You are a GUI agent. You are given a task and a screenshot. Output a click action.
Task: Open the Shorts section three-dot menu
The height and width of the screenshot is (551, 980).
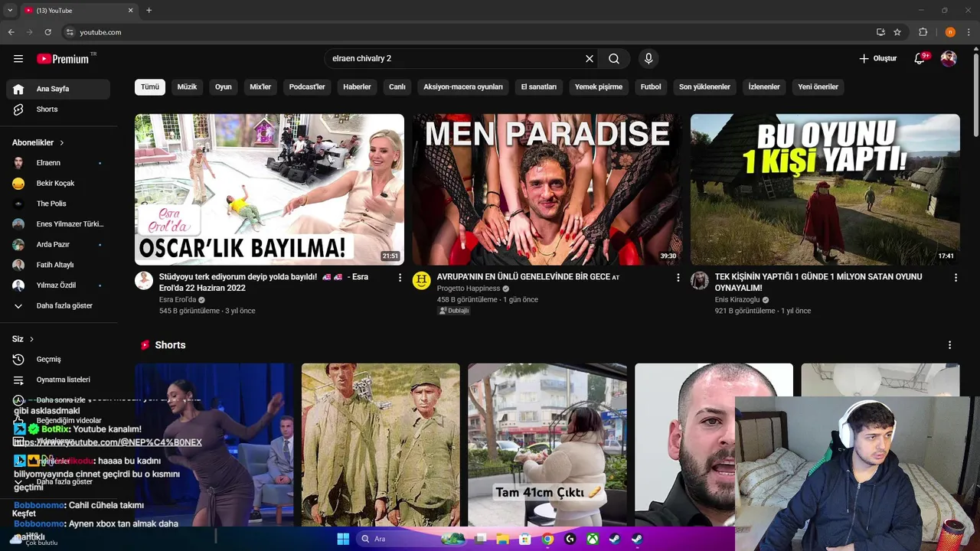point(949,345)
